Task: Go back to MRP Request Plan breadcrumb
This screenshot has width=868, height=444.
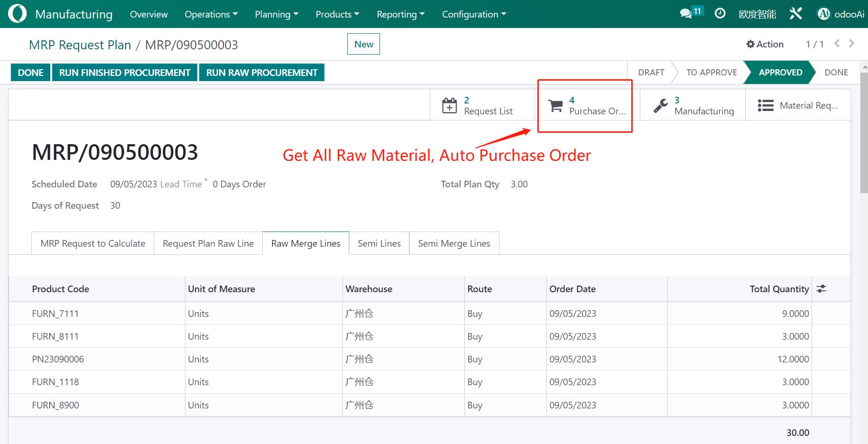Action: 80,45
